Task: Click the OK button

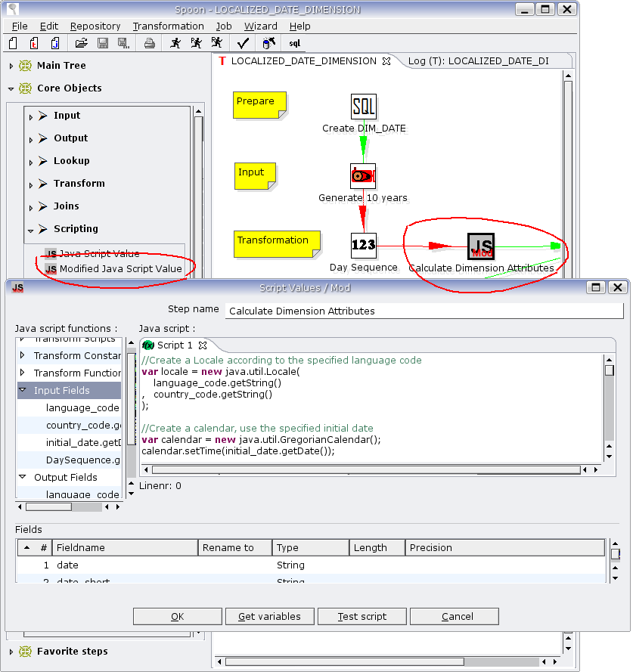Action: click(x=178, y=616)
